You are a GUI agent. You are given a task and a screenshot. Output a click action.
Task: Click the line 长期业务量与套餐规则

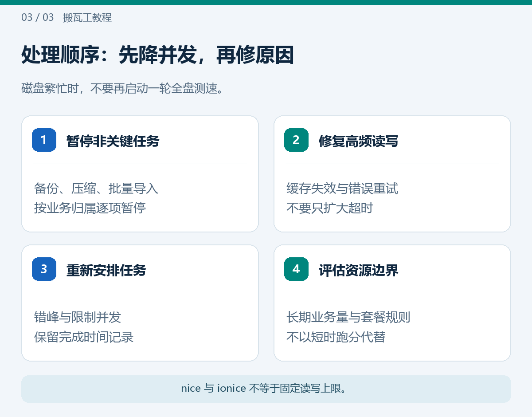coord(348,317)
